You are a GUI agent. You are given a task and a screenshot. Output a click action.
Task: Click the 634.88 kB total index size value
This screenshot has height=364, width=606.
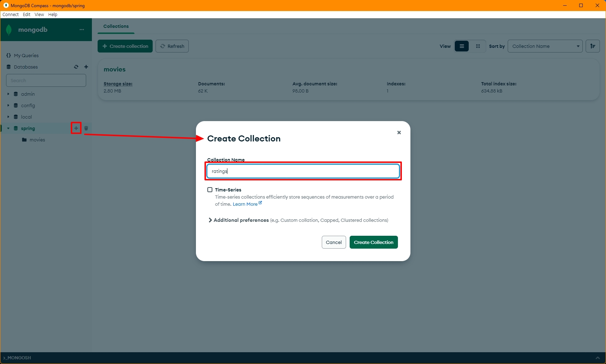point(492,91)
